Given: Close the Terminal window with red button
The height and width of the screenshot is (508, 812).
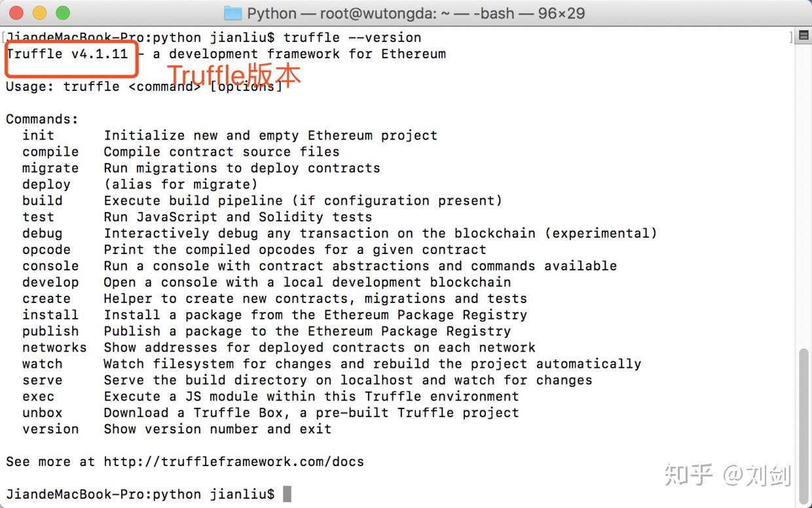Looking at the screenshot, I should point(16,12).
